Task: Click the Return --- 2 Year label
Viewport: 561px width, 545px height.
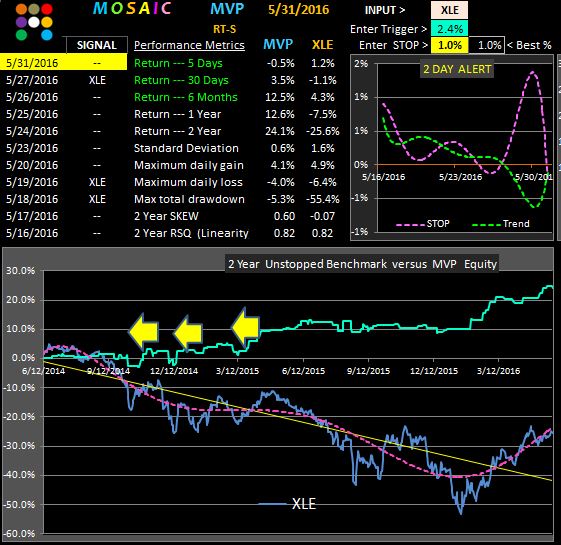Action: (x=177, y=131)
